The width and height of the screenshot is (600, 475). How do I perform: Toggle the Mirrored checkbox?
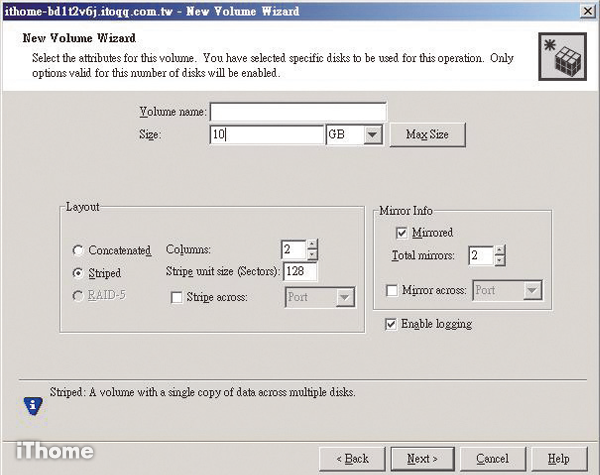coord(401,232)
